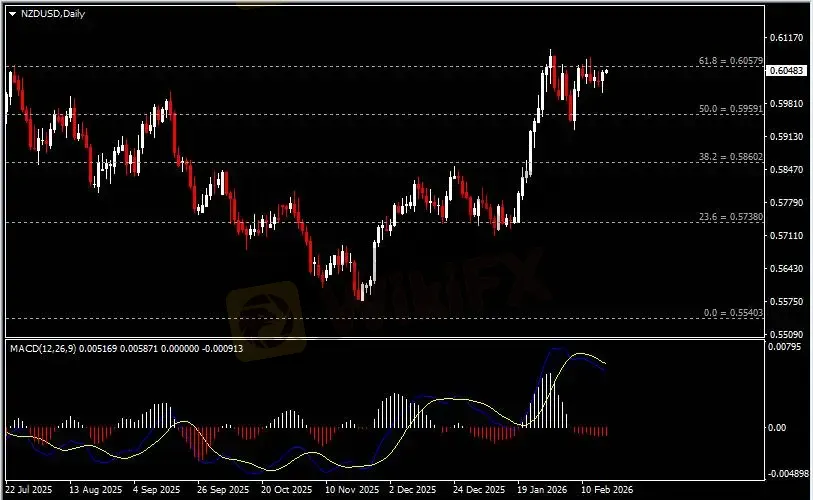The height and width of the screenshot is (500, 813).
Task: Click the 0.55090 price scale value
Action: pos(787,334)
